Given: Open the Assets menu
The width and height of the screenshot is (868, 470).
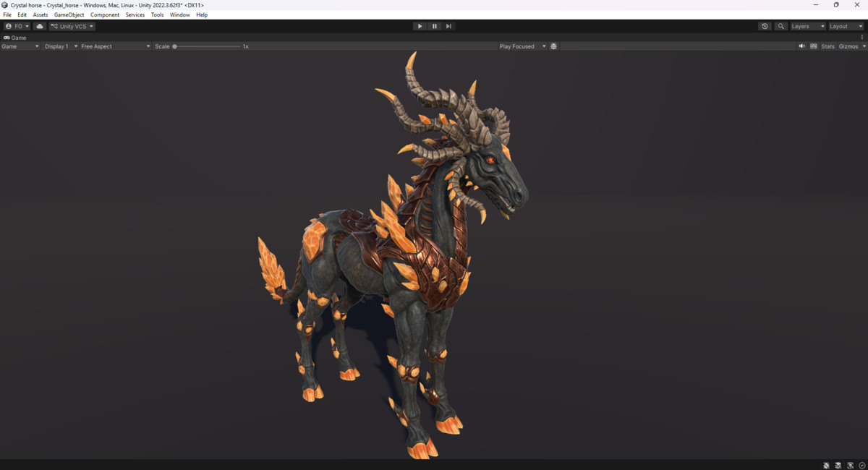Looking at the screenshot, I should coord(41,14).
